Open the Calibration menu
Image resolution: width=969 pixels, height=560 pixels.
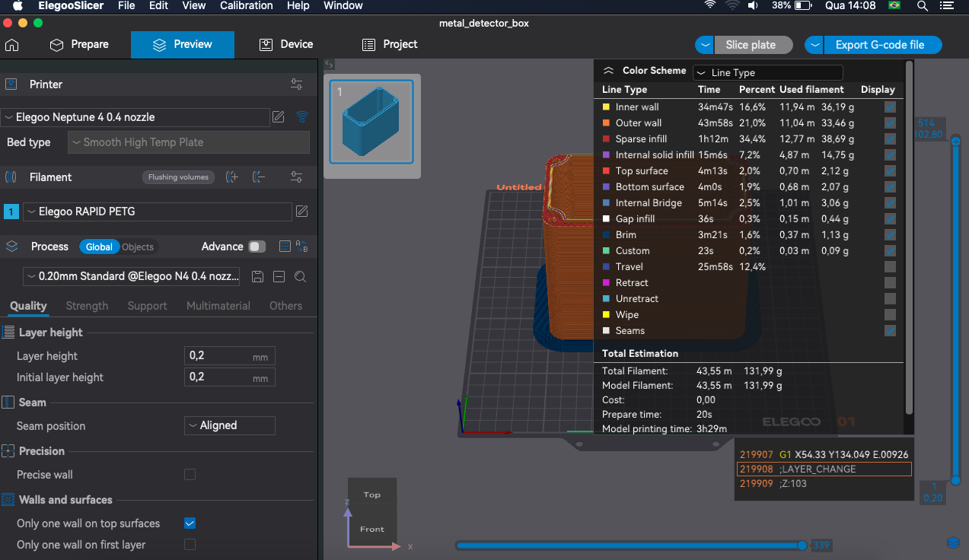pyautogui.click(x=247, y=5)
